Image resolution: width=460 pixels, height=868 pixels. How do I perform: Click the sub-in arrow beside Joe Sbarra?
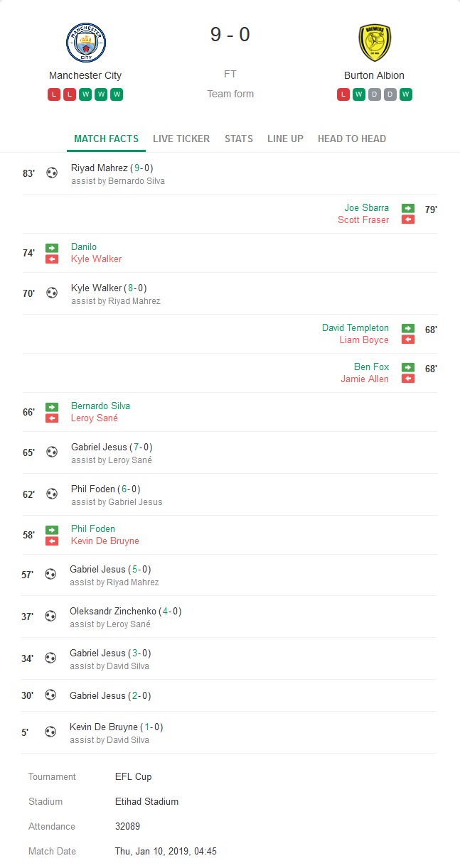pyautogui.click(x=408, y=208)
